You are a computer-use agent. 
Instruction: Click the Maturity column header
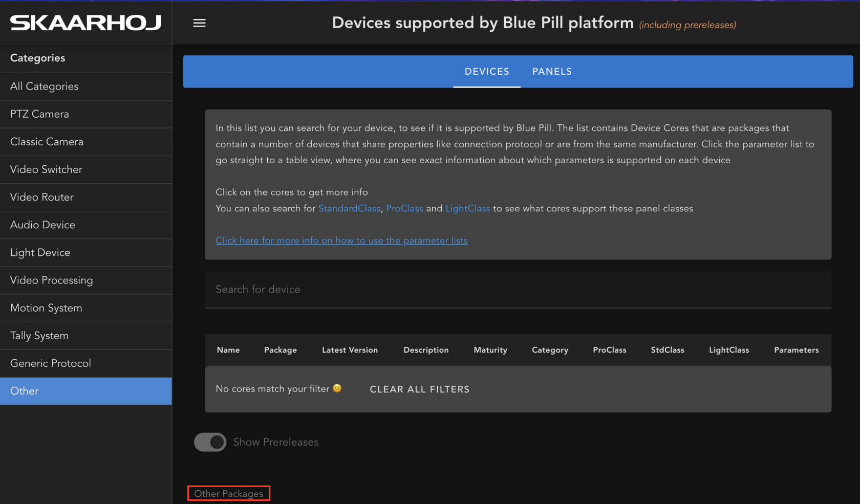pos(490,350)
